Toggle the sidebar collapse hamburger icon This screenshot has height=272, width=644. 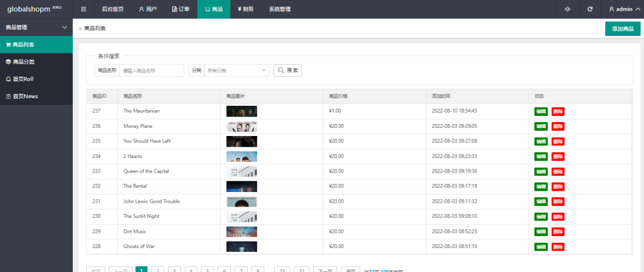coord(84,9)
